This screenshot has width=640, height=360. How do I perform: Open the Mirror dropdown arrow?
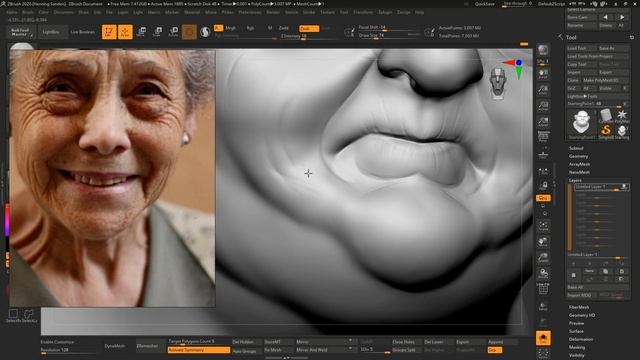350,340
